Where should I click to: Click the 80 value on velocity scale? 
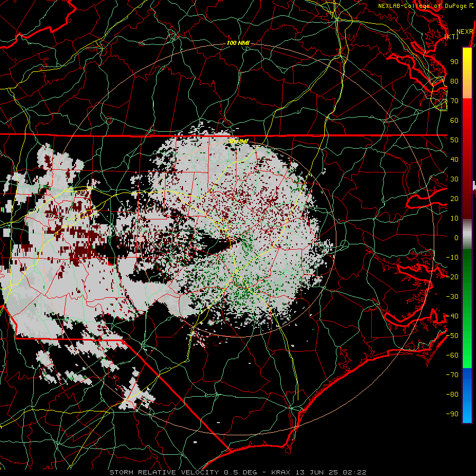(454, 81)
